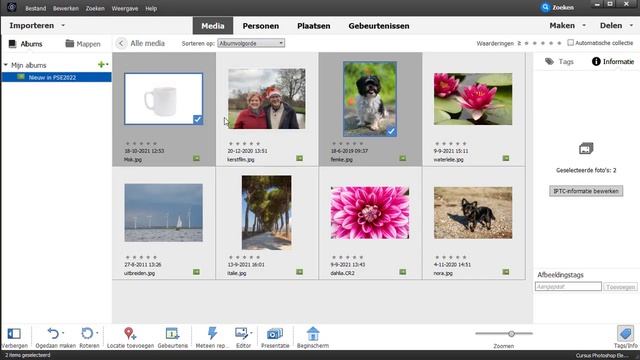The height and width of the screenshot is (360, 640).
Task: Click the album badge icon on waterlelie.jpg
Action: click(506, 158)
